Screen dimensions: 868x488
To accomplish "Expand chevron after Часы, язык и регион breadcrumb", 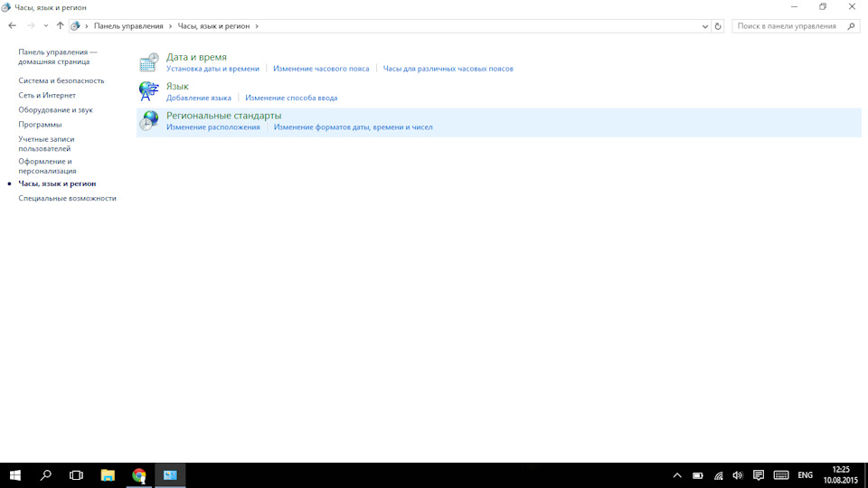I will point(257,26).
